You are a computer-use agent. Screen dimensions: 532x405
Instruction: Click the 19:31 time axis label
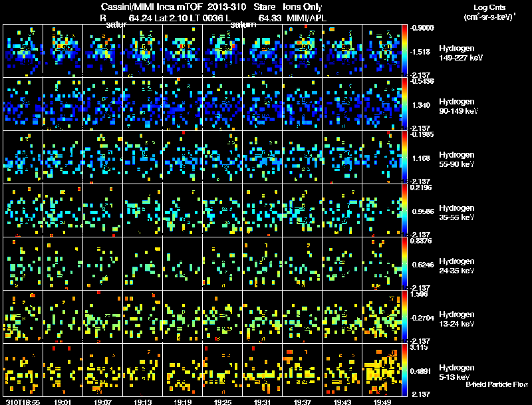pos(262,402)
